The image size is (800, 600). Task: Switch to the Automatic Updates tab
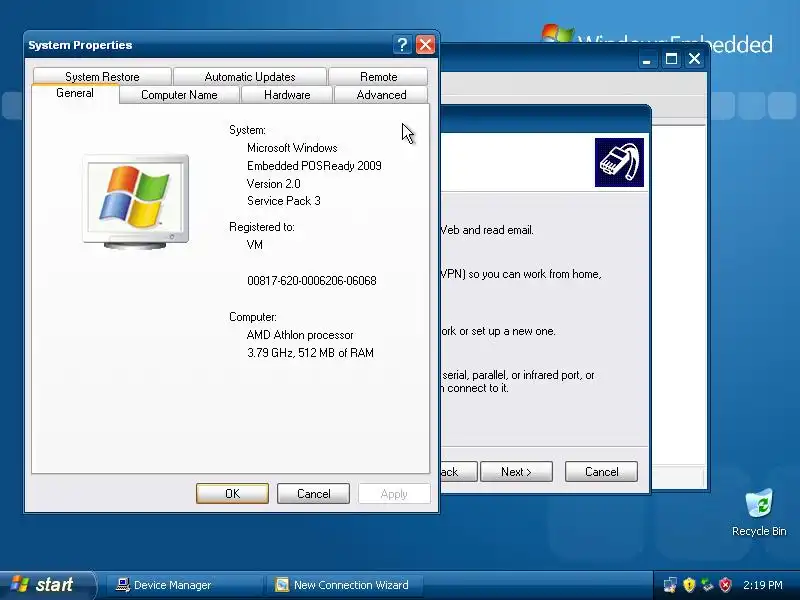[250, 77]
